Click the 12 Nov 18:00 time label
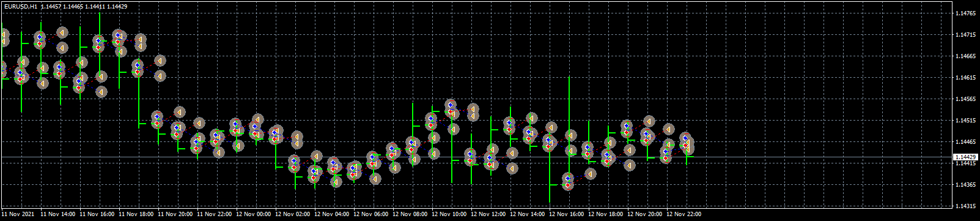The width and height of the screenshot is (980, 221). [606, 215]
